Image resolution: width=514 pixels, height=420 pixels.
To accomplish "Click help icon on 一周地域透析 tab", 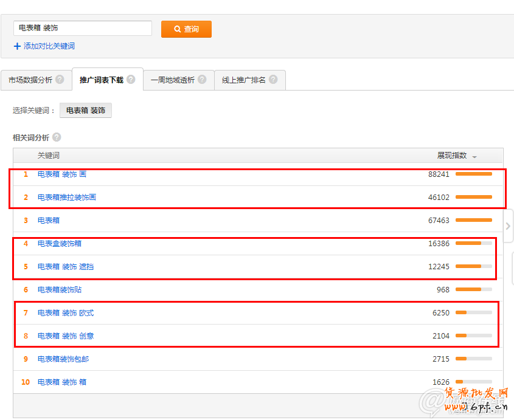I will 202,80.
